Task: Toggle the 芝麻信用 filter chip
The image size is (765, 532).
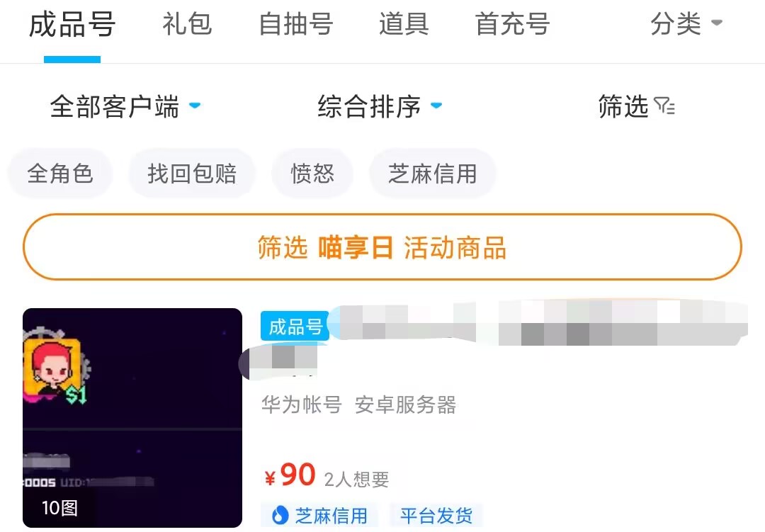Action: 433,174
